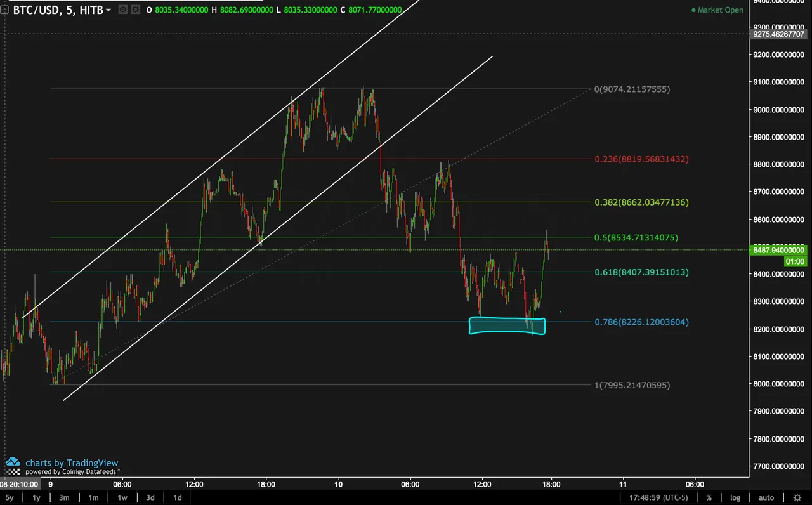Select the 5y time range
Screen dimensions: 812x505
(10, 498)
